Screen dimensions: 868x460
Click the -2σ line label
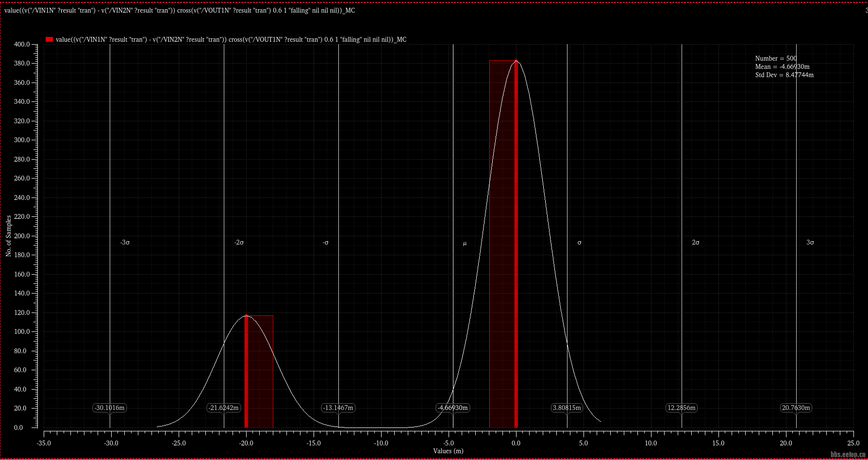(x=239, y=242)
